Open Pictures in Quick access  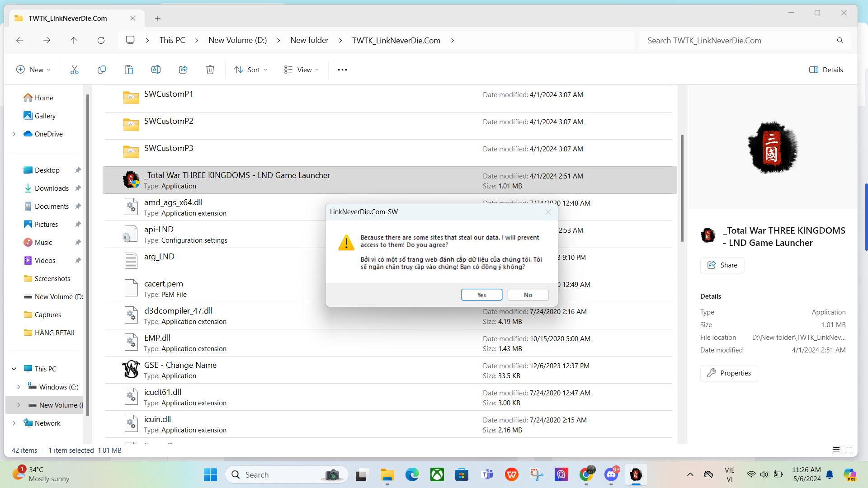click(46, 224)
